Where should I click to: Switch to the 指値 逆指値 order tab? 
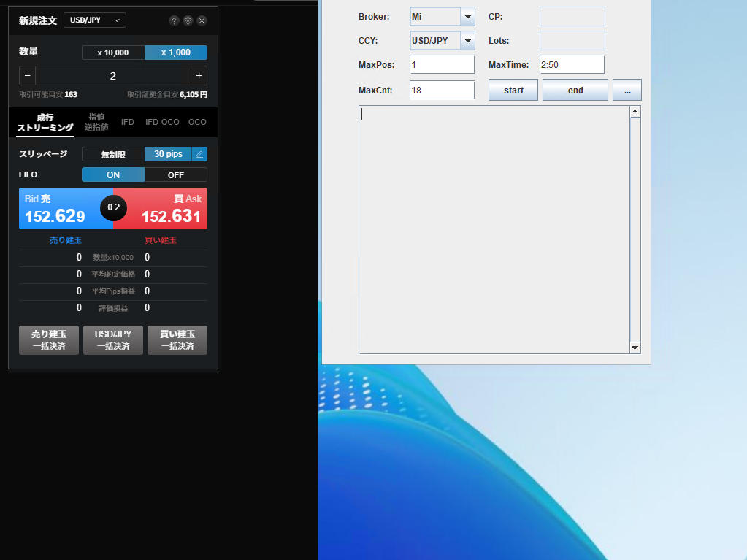click(96, 122)
